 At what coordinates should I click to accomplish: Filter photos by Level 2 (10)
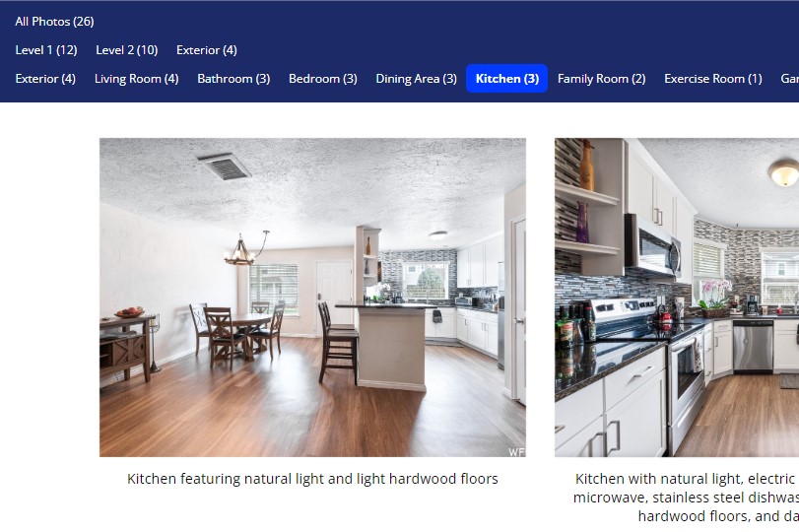tap(127, 50)
